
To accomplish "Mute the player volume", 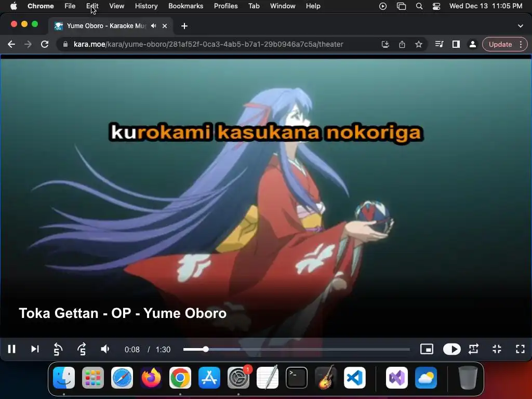I will coord(105,349).
